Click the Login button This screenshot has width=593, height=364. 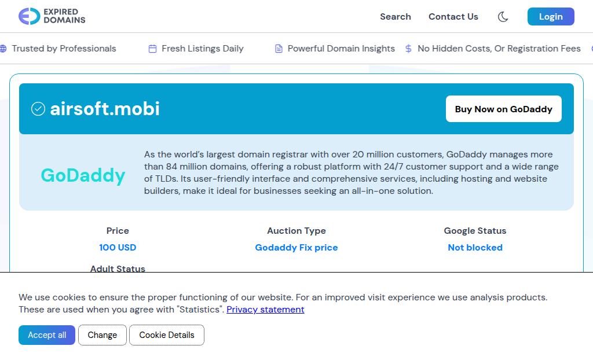[x=551, y=17]
